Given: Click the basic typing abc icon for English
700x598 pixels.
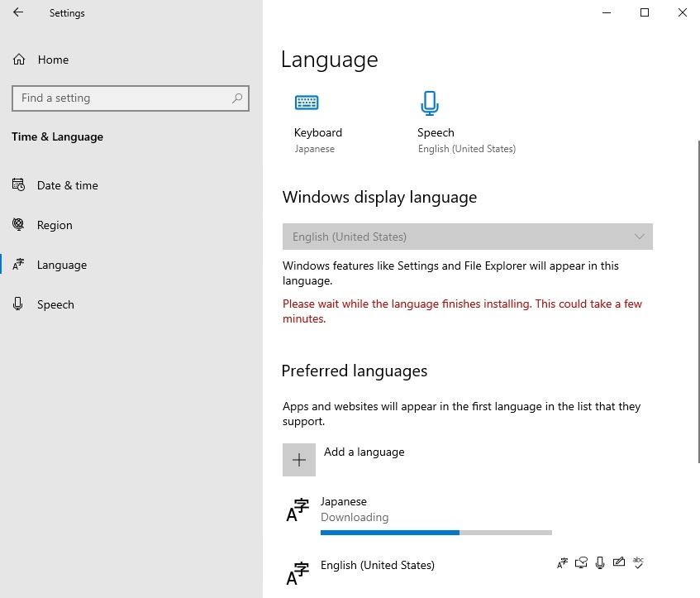Looking at the screenshot, I should [638, 562].
